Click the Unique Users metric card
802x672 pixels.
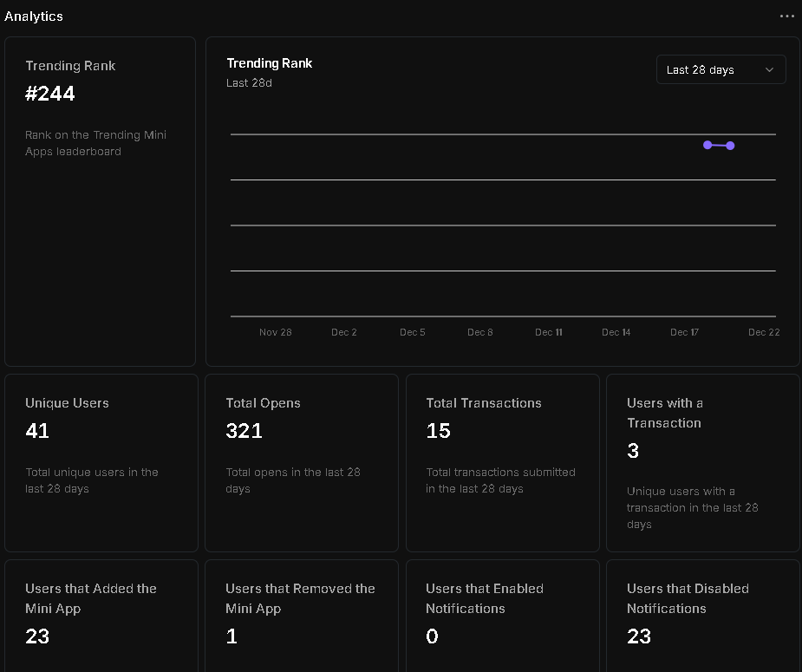point(101,462)
